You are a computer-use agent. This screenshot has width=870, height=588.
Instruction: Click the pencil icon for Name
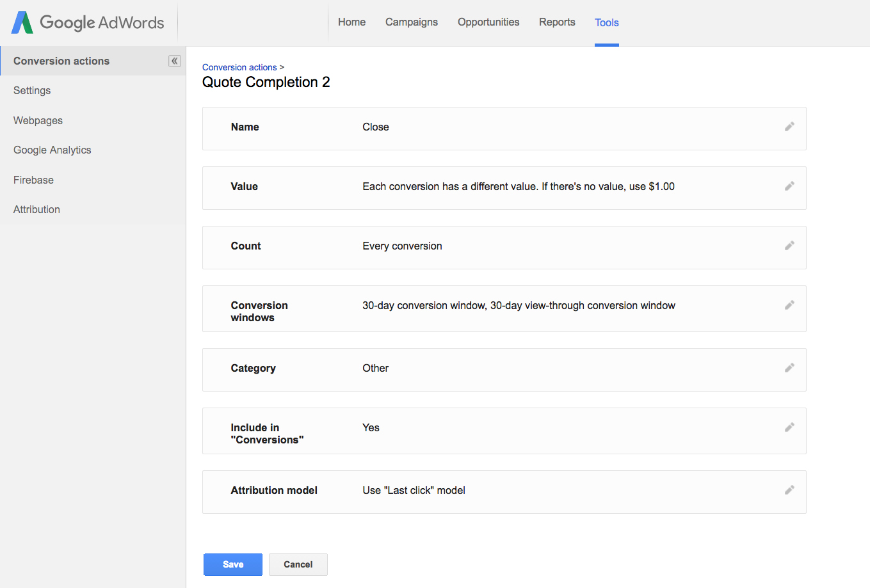[x=789, y=127]
